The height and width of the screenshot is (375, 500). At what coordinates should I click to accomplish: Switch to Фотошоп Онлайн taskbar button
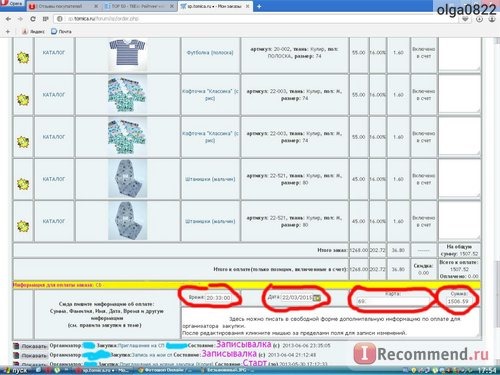[164, 371]
